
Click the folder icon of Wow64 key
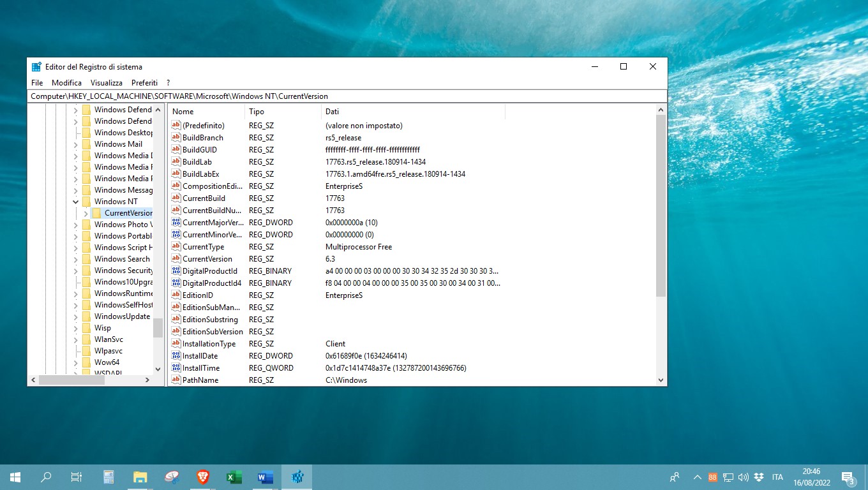tap(86, 362)
